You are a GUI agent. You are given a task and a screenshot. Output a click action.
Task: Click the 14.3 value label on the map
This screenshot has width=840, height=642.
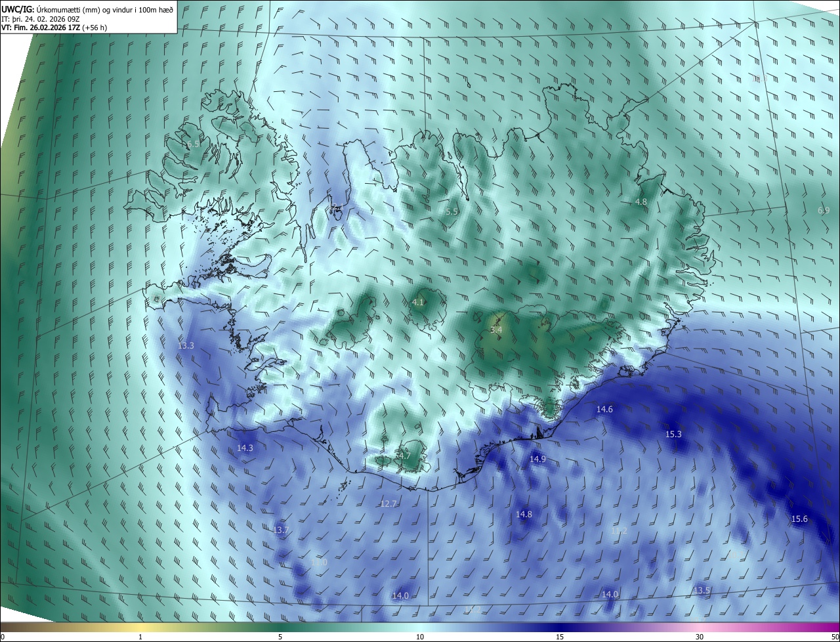click(x=245, y=448)
